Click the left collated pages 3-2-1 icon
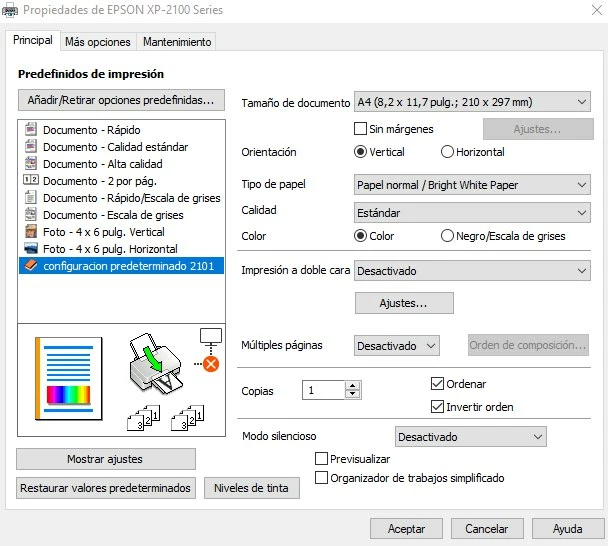608x546 pixels. coord(143,418)
